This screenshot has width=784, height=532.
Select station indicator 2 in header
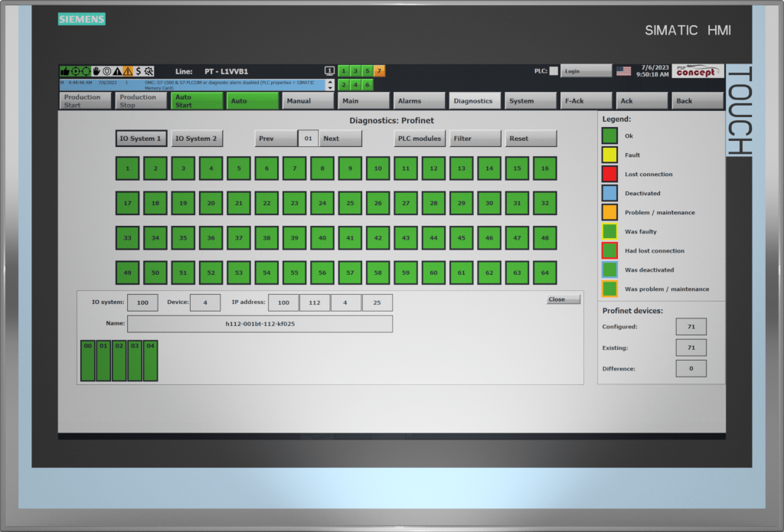[344, 84]
